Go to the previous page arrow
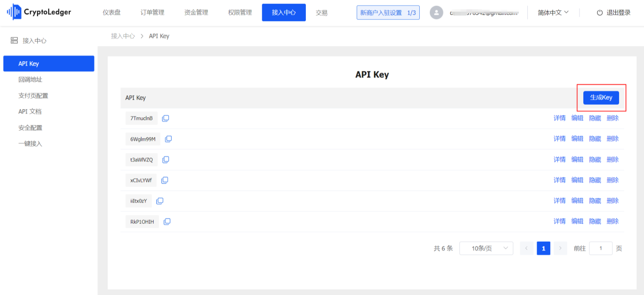This screenshot has width=644, height=295. tap(527, 248)
